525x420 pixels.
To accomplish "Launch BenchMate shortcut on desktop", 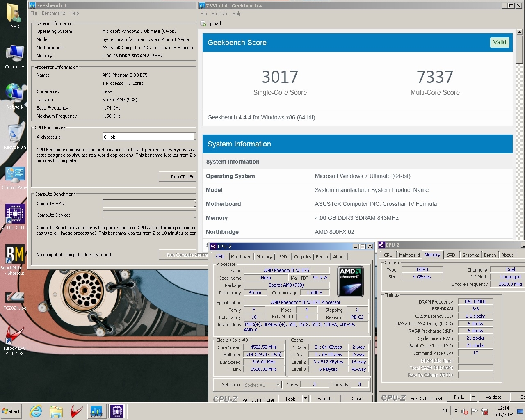I will (15, 259).
